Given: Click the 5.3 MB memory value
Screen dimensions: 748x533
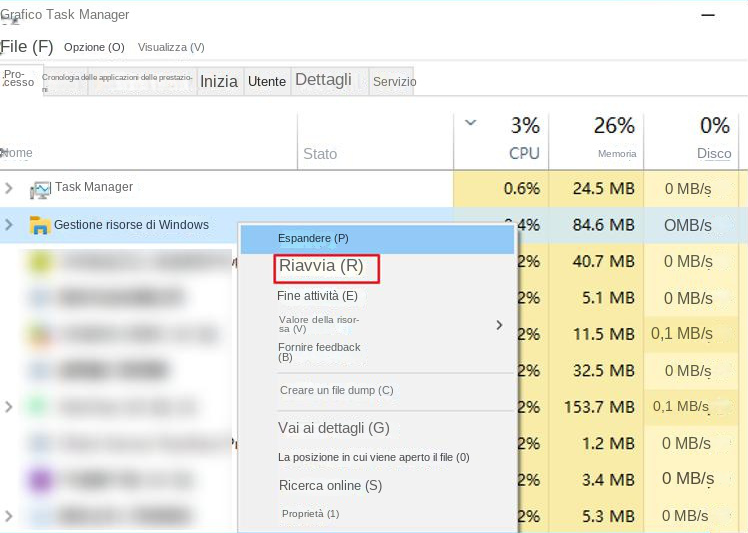Looking at the screenshot, I should (608, 516).
